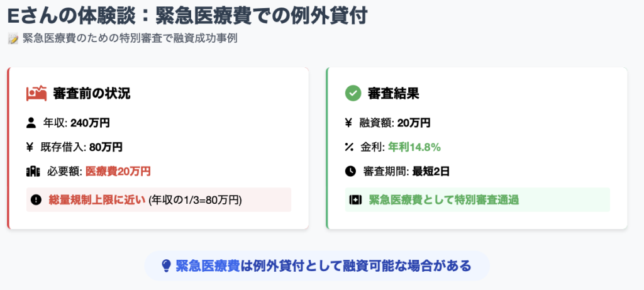This screenshot has width=644, height=290.
Task: Click the green checkmark icon beside 審査結果
Action: [353, 94]
